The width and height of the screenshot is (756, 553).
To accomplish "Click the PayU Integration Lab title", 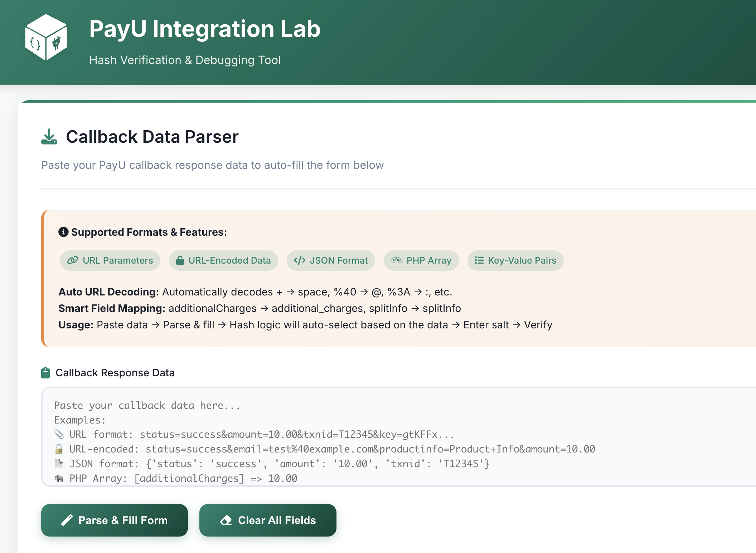I will pos(205,29).
